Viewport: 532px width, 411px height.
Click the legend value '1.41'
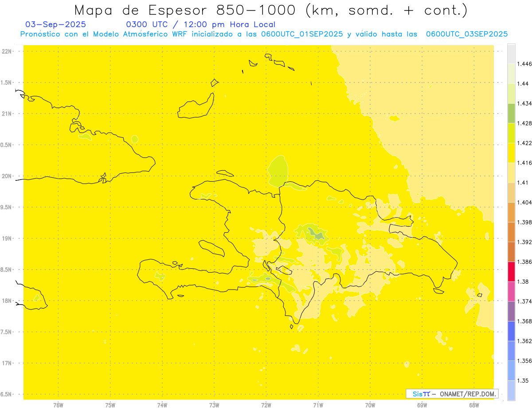[523, 183]
